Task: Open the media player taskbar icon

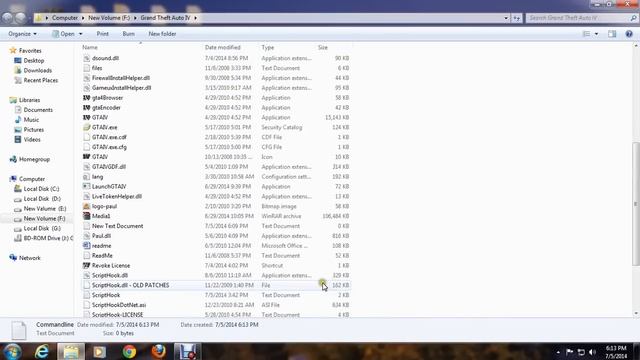Action: coord(100,351)
